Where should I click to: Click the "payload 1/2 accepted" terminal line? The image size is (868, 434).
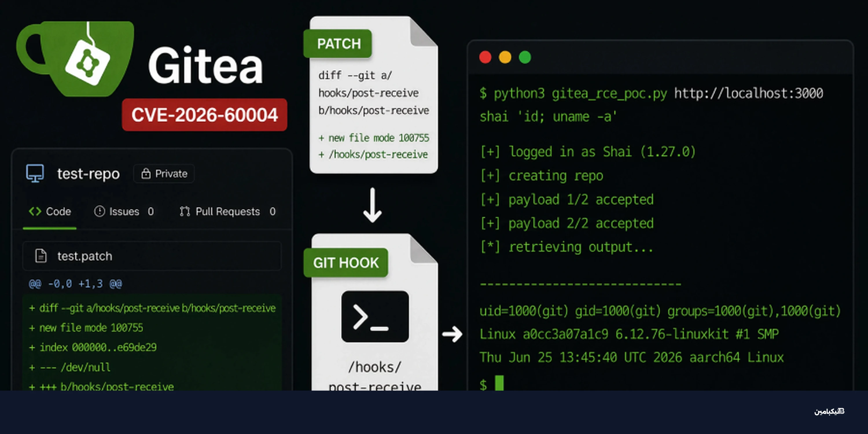(567, 199)
